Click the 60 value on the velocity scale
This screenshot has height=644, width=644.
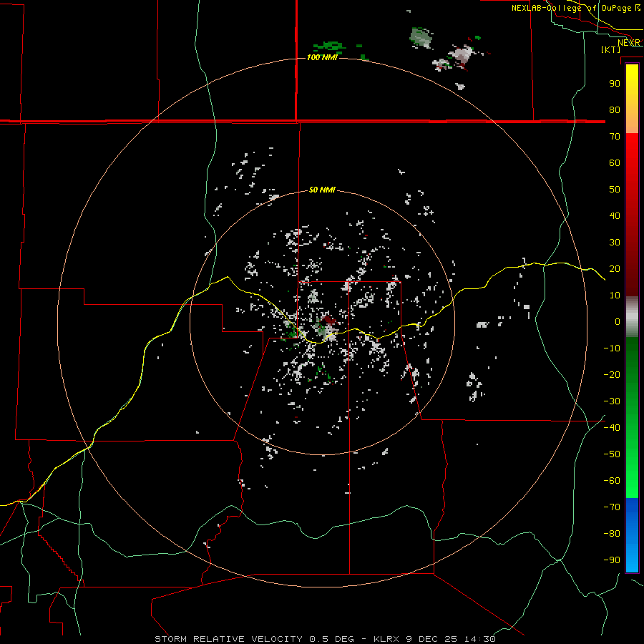pyautogui.click(x=615, y=163)
